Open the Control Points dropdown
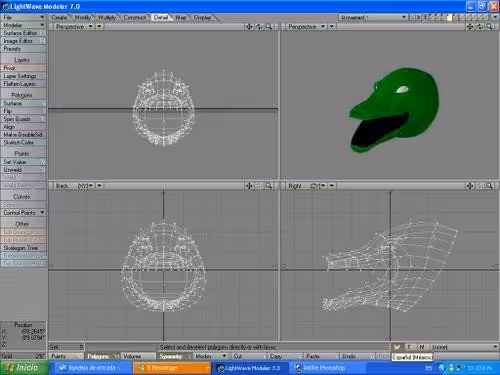The width and height of the screenshot is (500, 375). (x=23, y=212)
